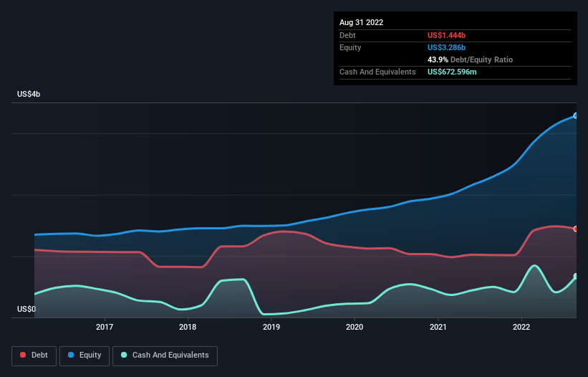Select the 2022 x-axis label

tap(521, 327)
